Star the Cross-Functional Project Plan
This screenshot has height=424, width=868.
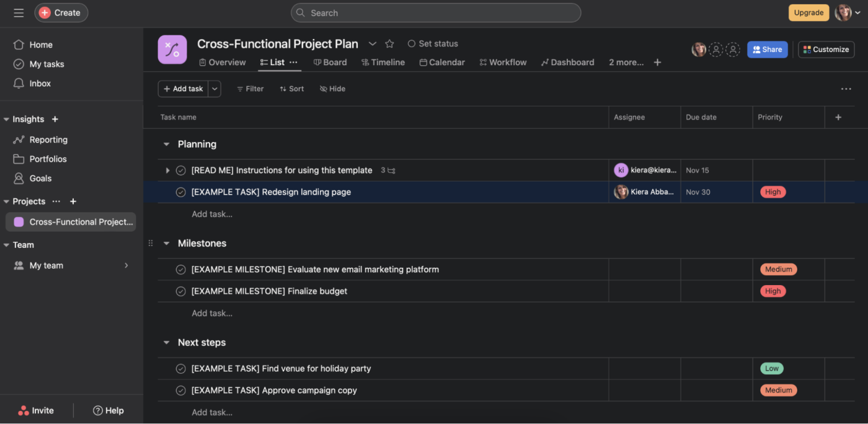coord(389,44)
